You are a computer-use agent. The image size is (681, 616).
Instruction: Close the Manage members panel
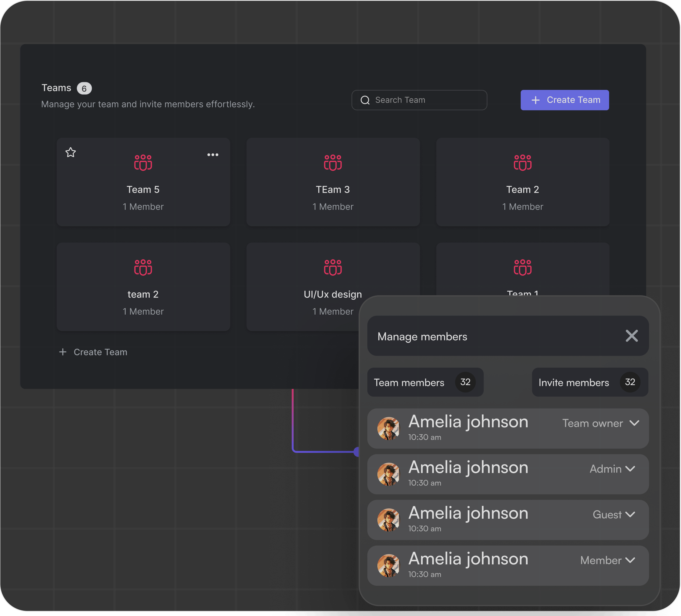coord(631,336)
